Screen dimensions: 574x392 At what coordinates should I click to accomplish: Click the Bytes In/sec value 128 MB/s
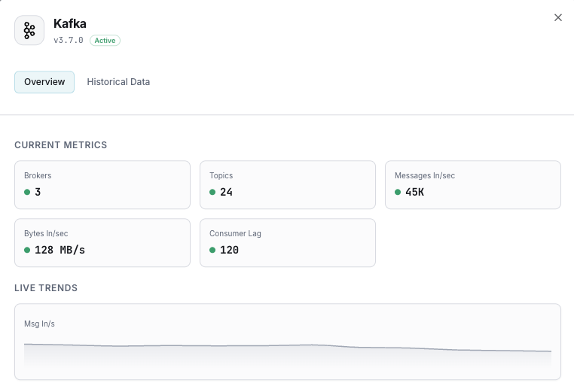tap(60, 250)
